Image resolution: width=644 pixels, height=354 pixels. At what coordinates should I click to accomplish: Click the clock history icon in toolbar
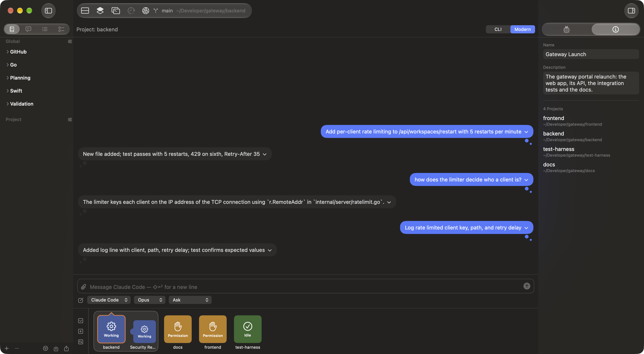[x=131, y=11]
